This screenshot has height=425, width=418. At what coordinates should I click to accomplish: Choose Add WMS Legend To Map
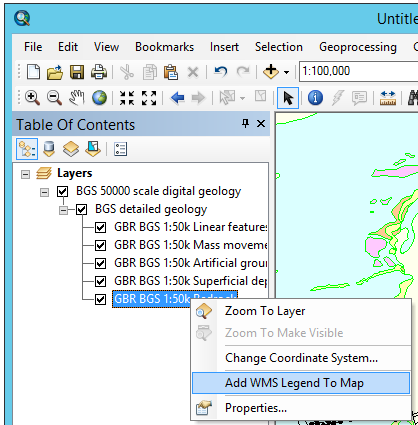(x=301, y=383)
